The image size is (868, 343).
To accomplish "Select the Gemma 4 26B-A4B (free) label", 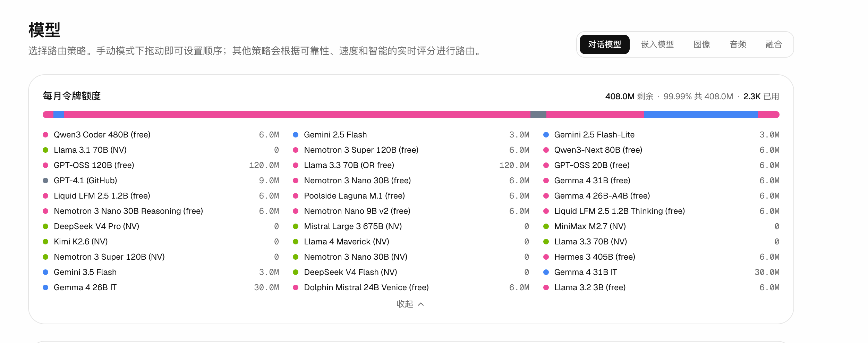I will click(602, 196).
